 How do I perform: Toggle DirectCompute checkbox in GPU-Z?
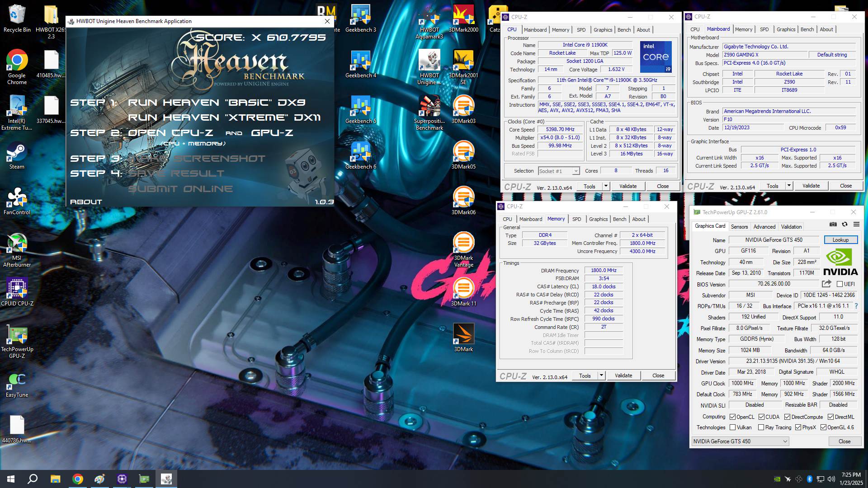click(787, 417)
